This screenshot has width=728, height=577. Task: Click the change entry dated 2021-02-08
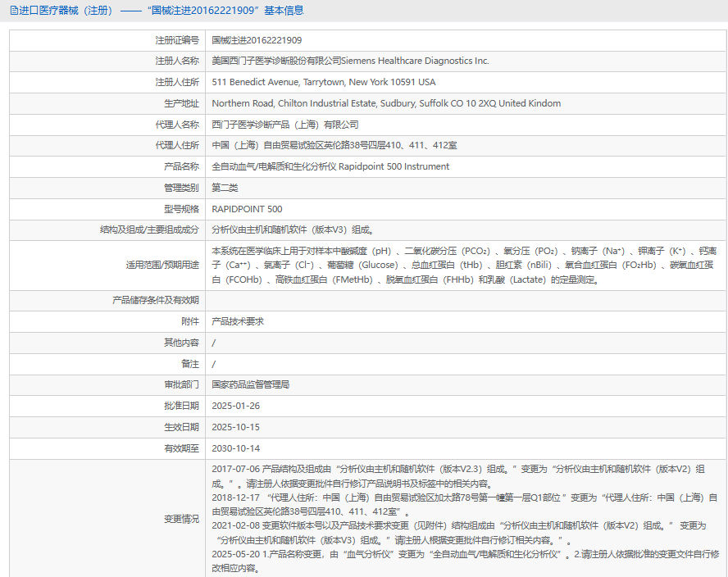[x=459, y=534]
